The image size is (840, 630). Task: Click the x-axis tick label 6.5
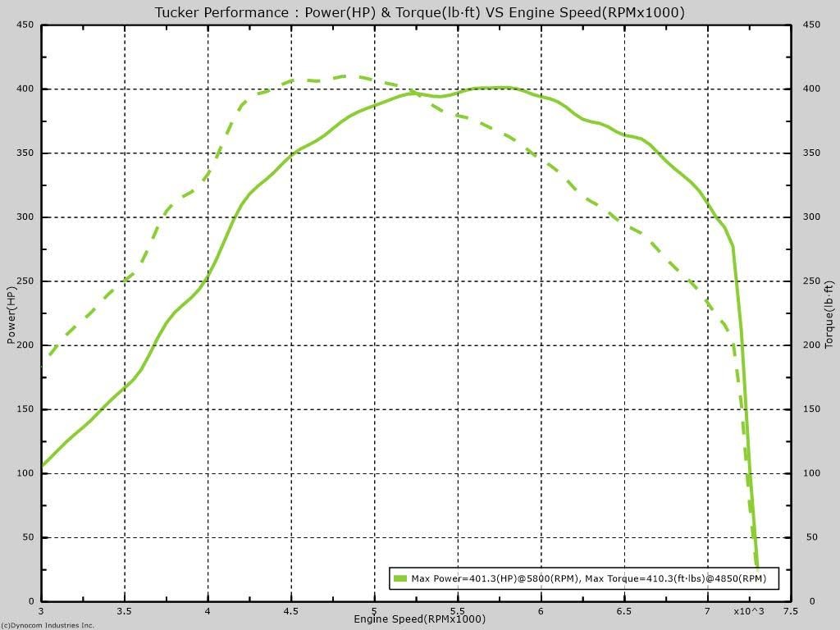point(624,611)
